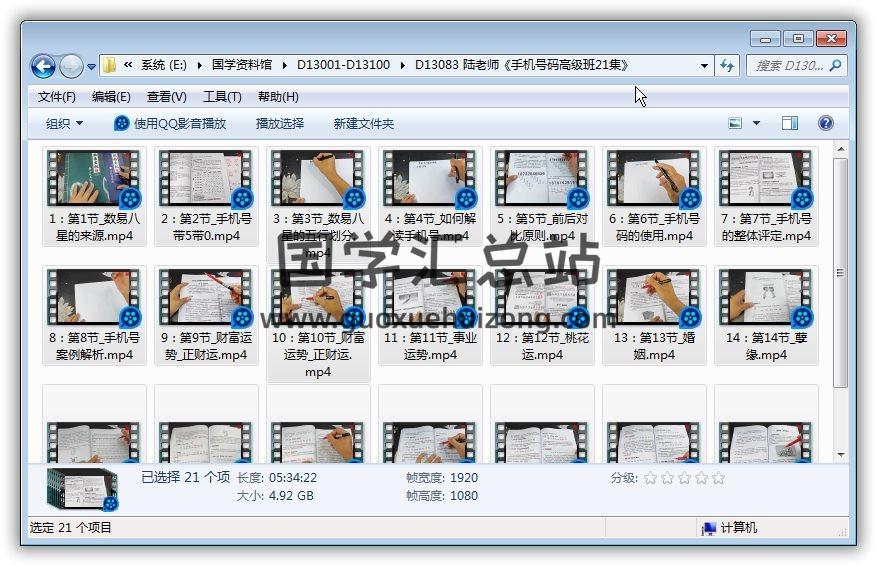Open the 组织 dropdown menu
The height and width of the screenshot is (566, 877).
coord(65,123)
